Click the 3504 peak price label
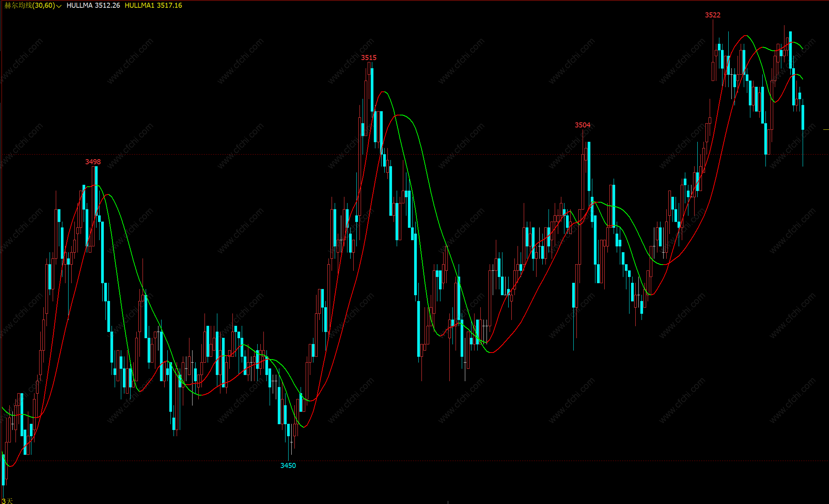 coord(582,125)
